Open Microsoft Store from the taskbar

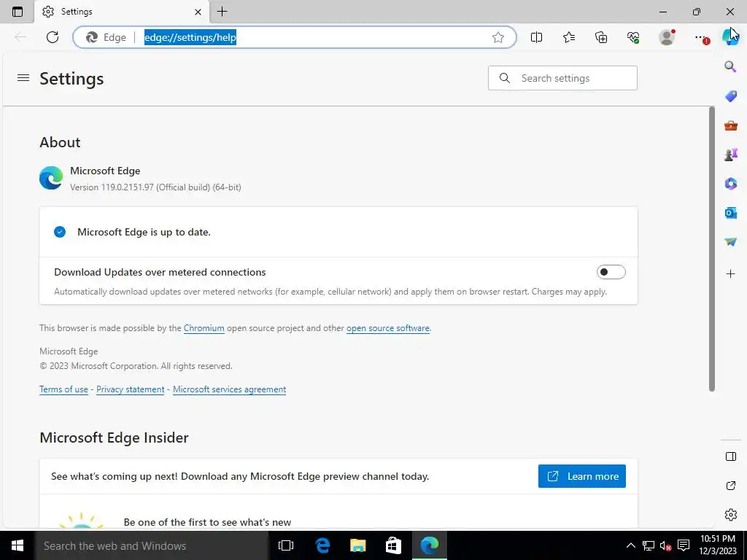393,545
